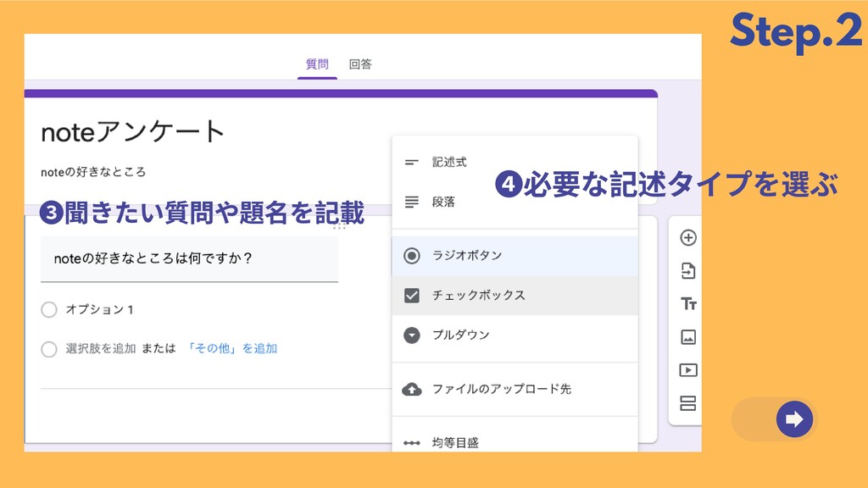Click the 「その他」を追加 link
868x488 pixels.
[232, 348]
